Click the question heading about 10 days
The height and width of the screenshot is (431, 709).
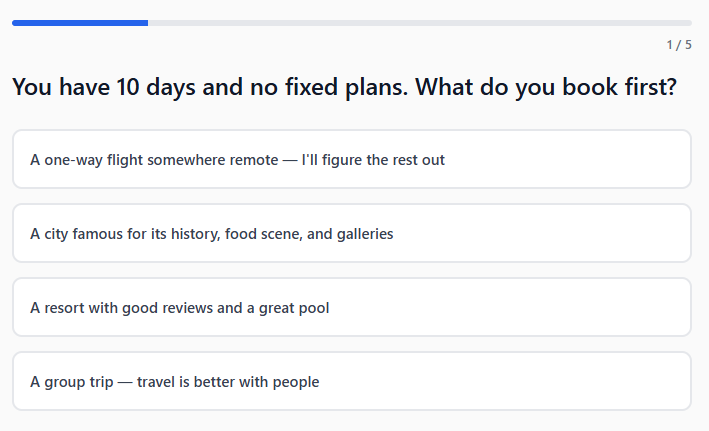coord(344,87)
